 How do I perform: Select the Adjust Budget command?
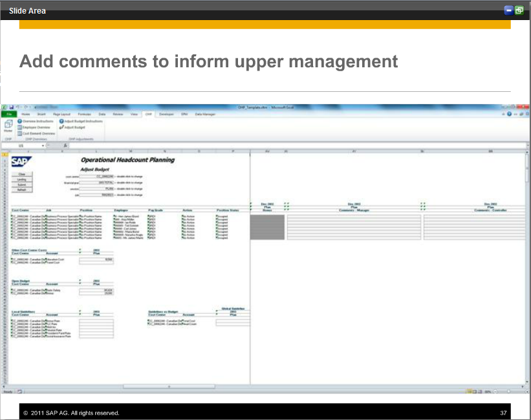point(74,127)
